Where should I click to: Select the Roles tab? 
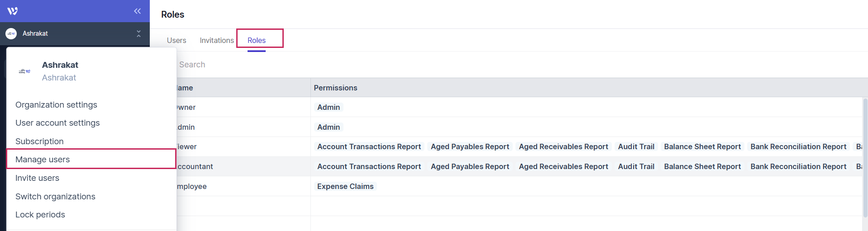pos(256,40)
